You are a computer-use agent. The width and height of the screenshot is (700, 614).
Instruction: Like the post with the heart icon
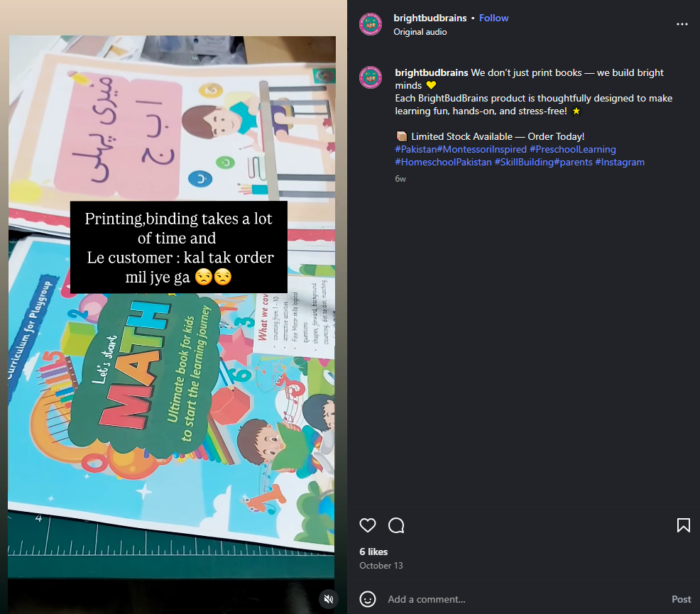click(368, 525)
